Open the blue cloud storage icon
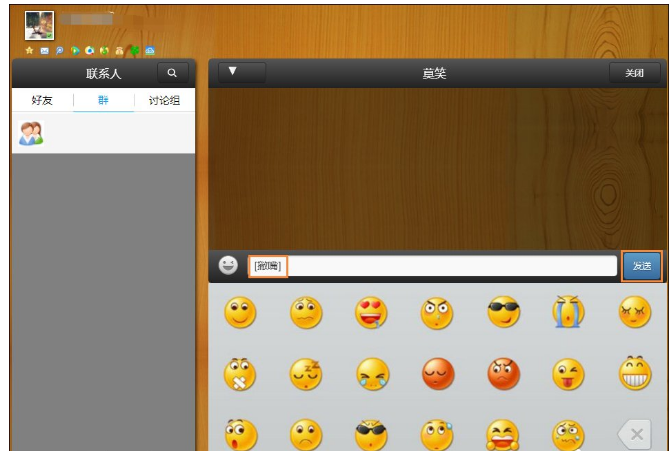Image resolution: width=670 pixels, height=451 pixels. [x=150, y=51]
